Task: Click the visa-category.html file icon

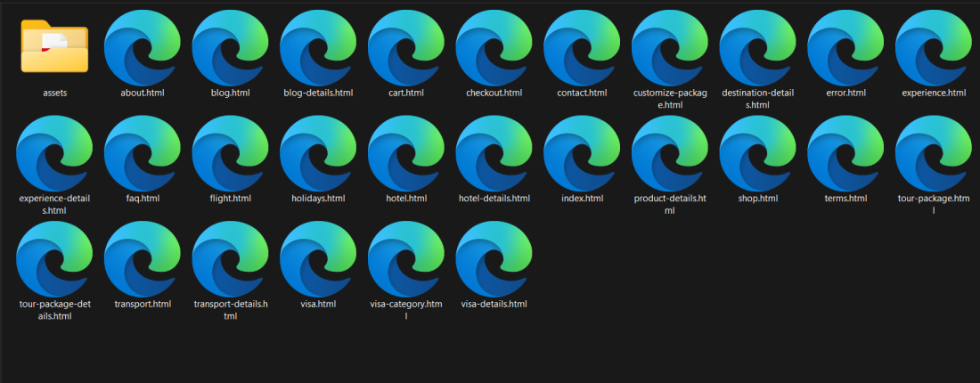Action: [x=406, y=259]
